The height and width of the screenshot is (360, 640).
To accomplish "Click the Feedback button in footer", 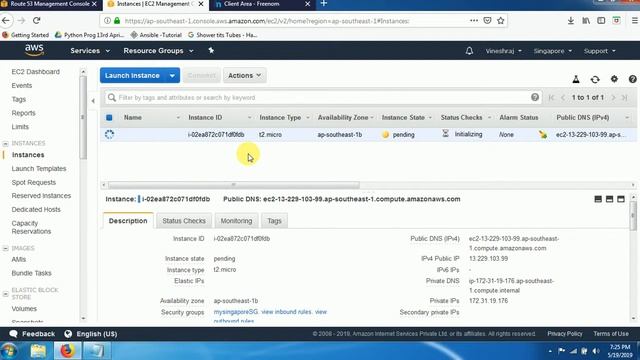I will point(32,334).
